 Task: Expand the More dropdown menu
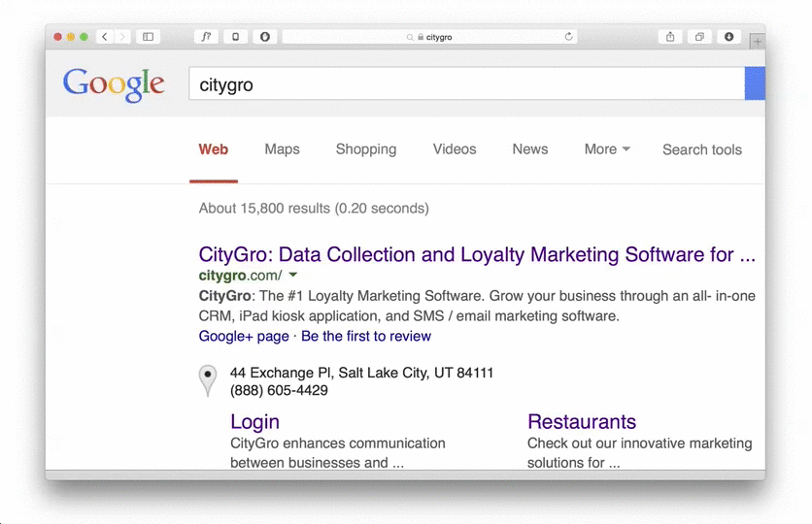607,149
